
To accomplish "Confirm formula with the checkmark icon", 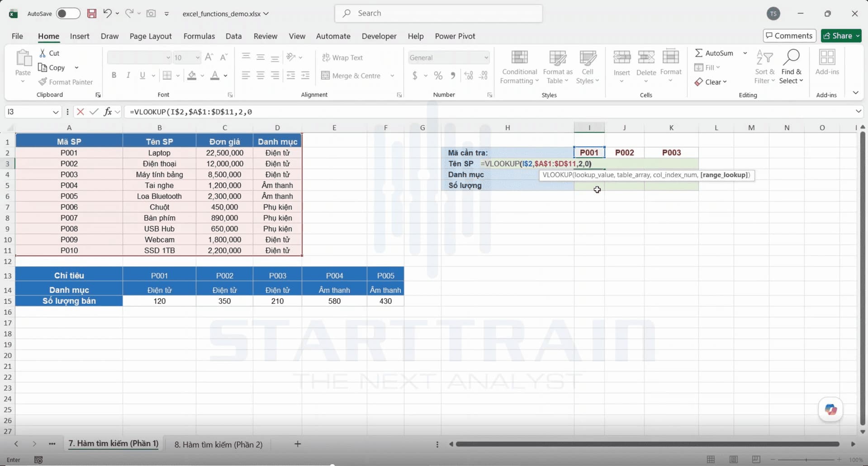I will coord(94,112).
